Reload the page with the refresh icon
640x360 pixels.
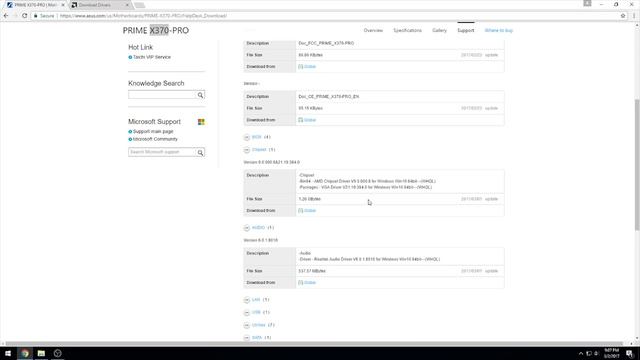click(24, 16)
